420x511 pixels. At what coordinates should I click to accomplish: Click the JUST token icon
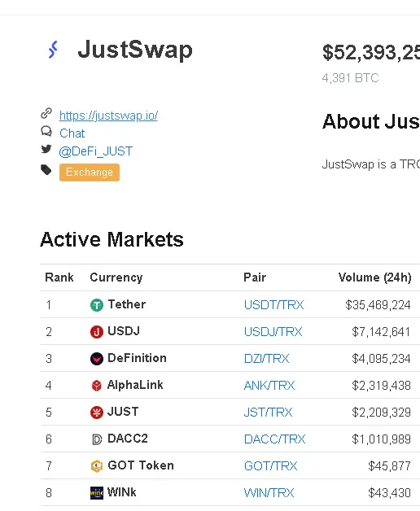(97, 413)
